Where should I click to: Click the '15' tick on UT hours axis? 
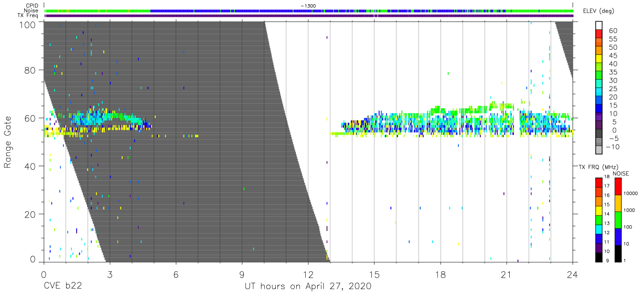pos(374,274)
